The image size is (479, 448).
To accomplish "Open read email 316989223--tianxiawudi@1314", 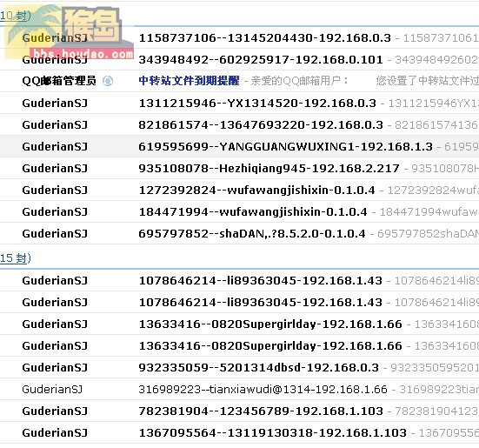I will click(263, 390).
